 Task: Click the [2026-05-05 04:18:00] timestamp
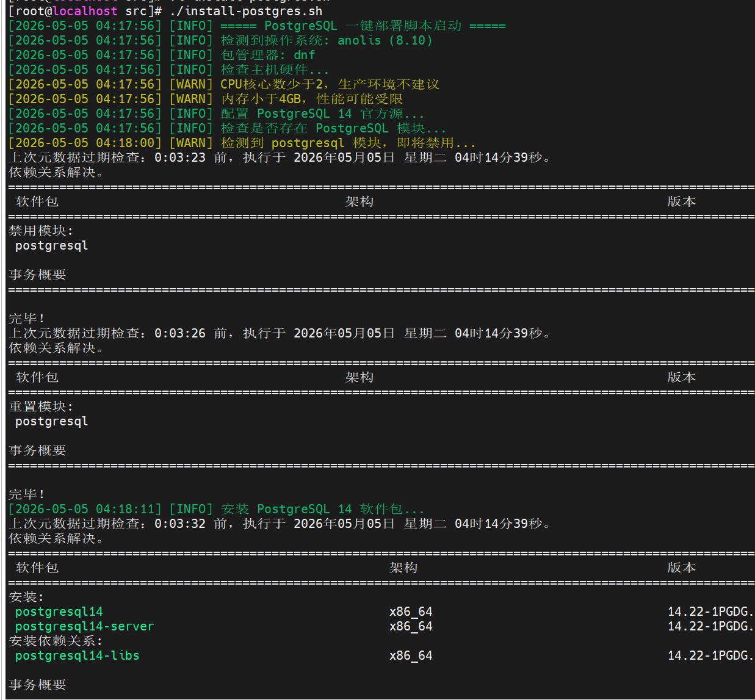pyautogui.click(x=85, y=143)
